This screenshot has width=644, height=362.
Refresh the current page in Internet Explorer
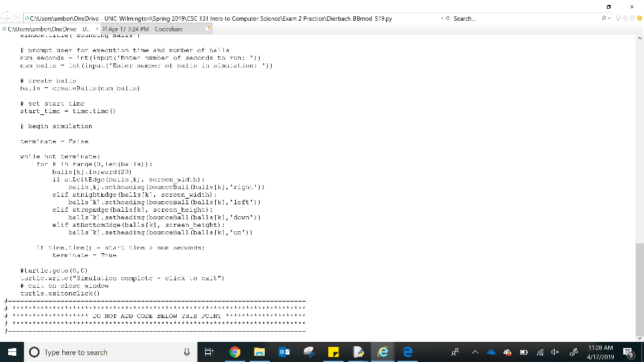pos(448,18)
